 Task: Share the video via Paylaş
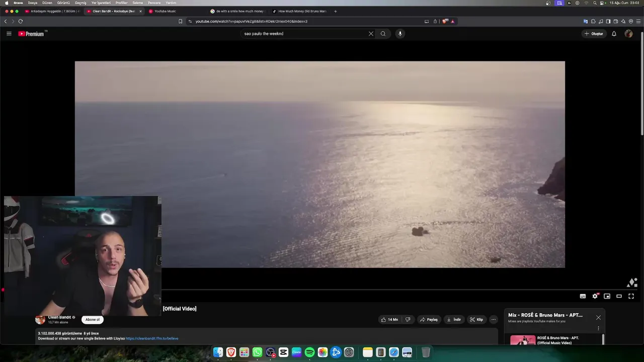(x=429, y=319)
